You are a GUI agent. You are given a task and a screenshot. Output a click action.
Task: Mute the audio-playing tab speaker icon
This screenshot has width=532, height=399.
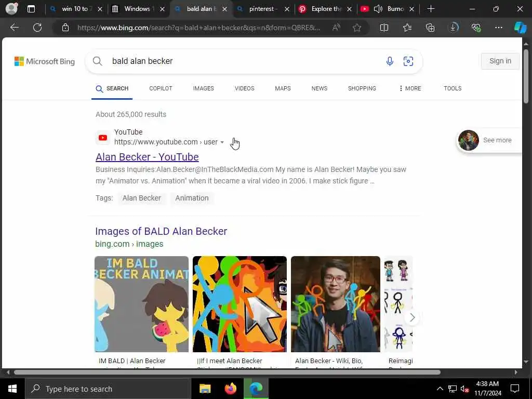[x=378, y=9]
